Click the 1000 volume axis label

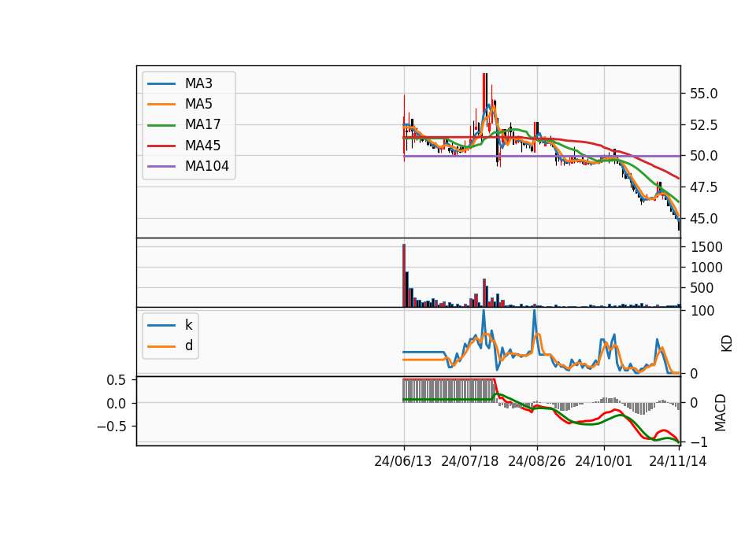tap(706, 268)
